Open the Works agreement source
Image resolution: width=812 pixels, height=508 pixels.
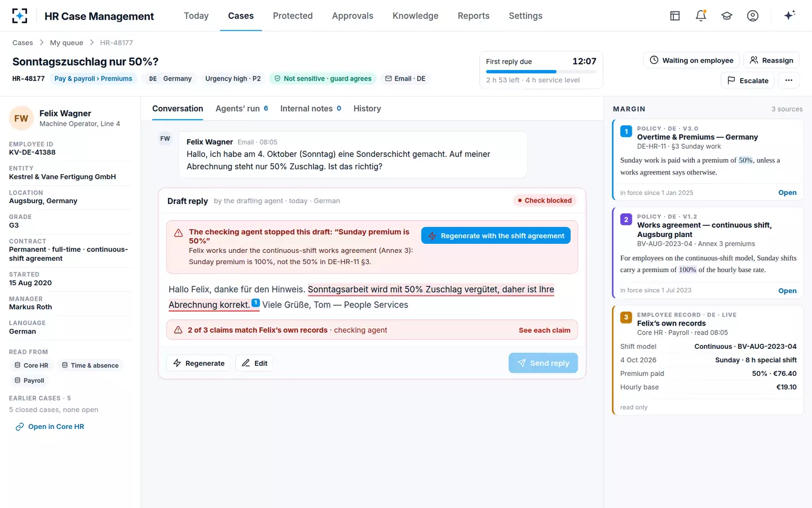[x=787, y=291]
